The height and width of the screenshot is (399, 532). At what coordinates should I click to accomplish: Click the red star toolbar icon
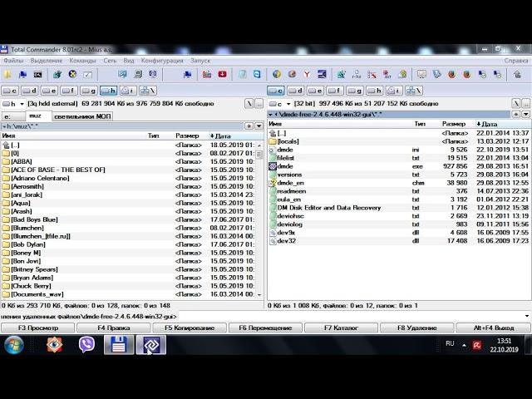pos(387,74)
